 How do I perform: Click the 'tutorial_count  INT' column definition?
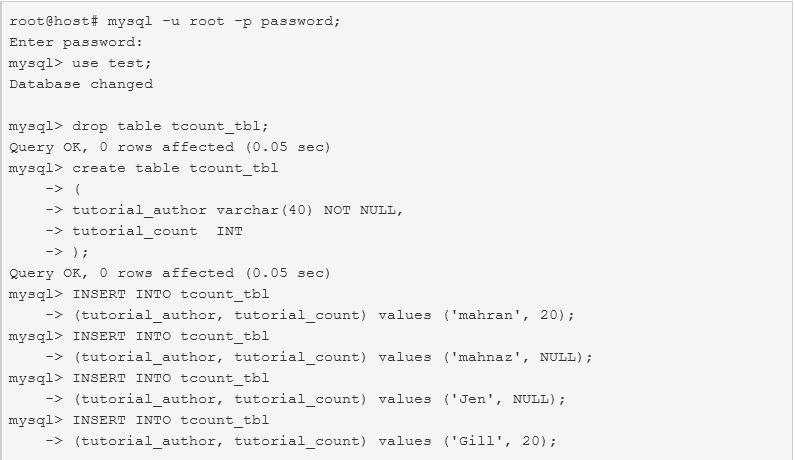pos(157,231)
